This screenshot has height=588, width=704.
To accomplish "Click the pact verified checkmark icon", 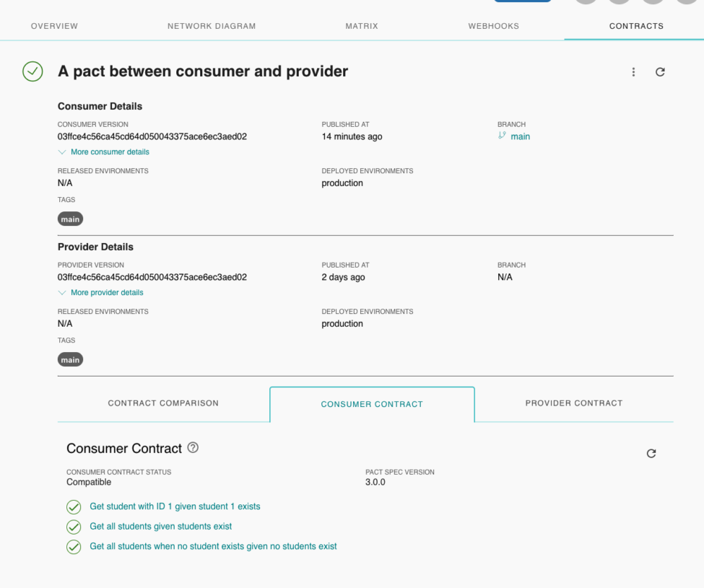I will [32, 71].
